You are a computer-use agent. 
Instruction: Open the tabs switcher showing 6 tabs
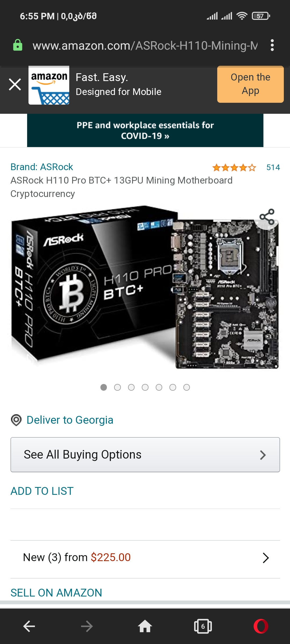pyautogui.click(x=203, y=627)
